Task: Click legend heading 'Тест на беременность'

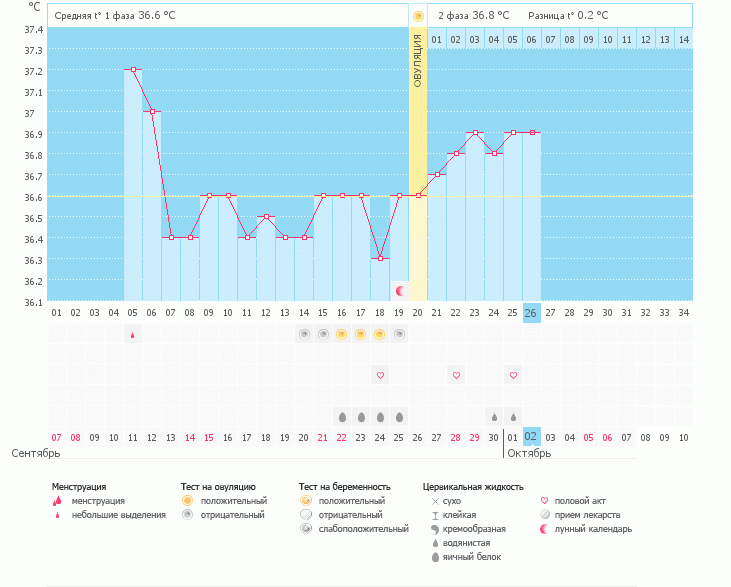Action: (x=345, y=487)
